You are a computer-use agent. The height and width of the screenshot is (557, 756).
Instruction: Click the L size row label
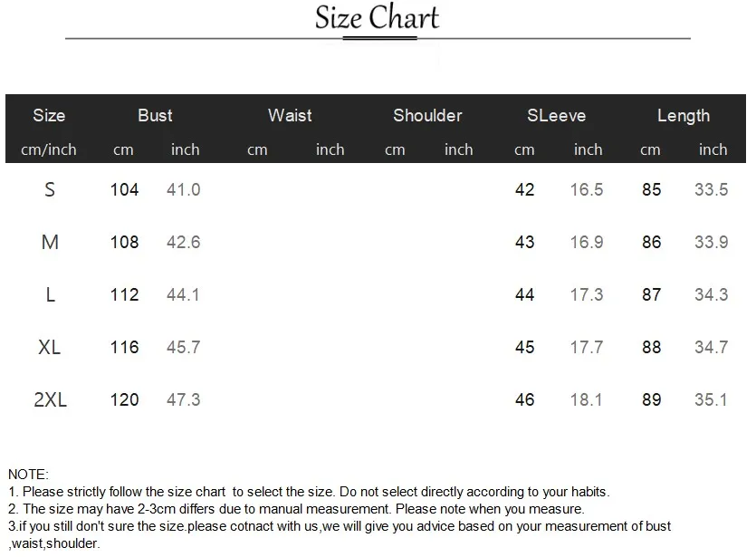pos(50,294)
